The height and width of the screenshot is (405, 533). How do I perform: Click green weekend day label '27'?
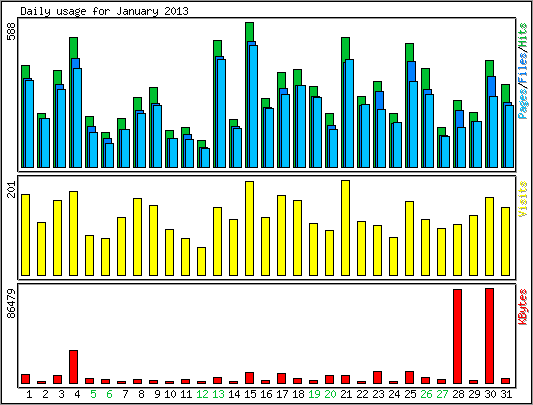coord(442,394)
